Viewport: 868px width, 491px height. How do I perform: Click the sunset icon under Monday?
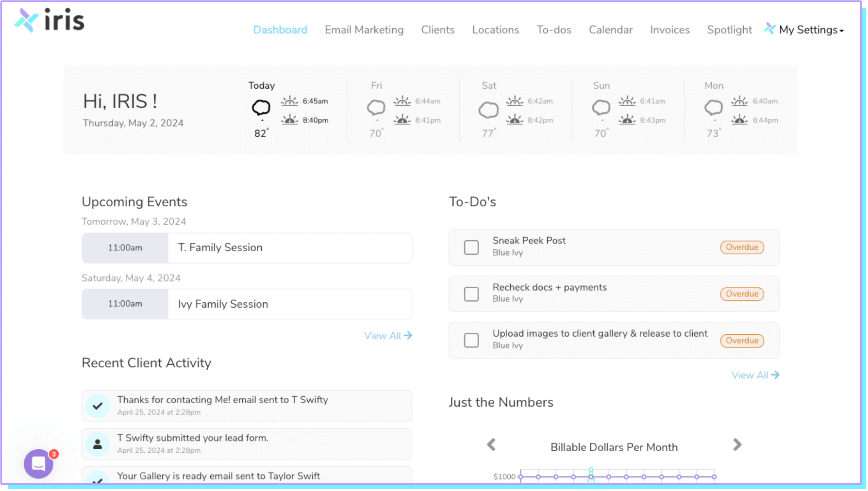pos(739,120)
